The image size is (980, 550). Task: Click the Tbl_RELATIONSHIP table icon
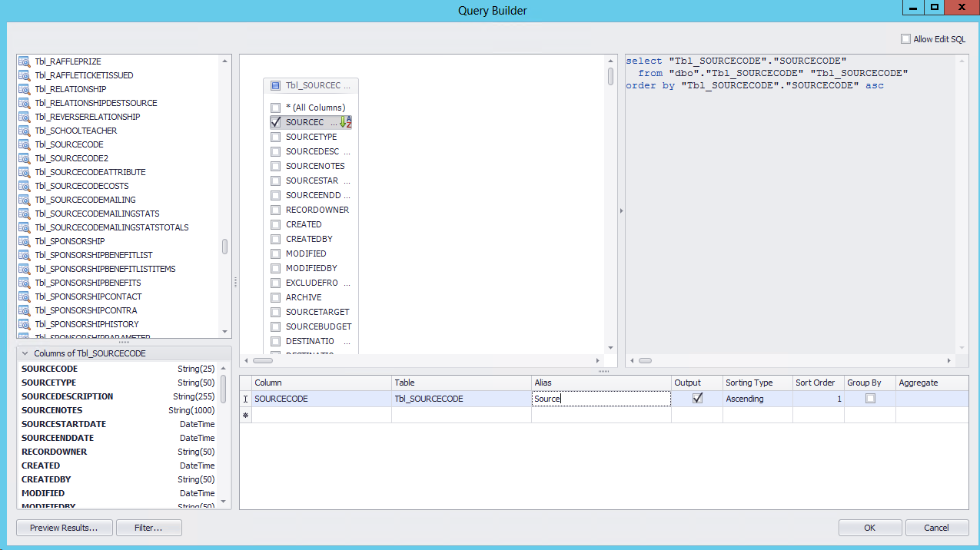pyautogui.click(x=24, y=89)
